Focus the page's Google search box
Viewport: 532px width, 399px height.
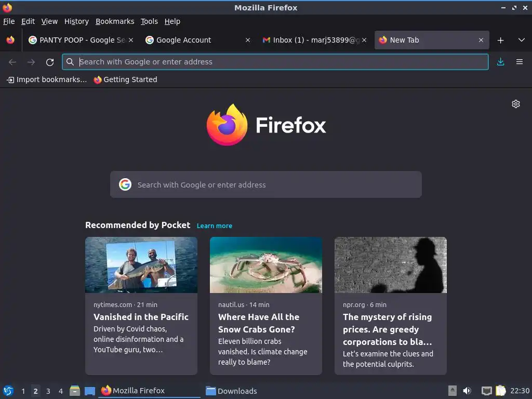point(265,184)
